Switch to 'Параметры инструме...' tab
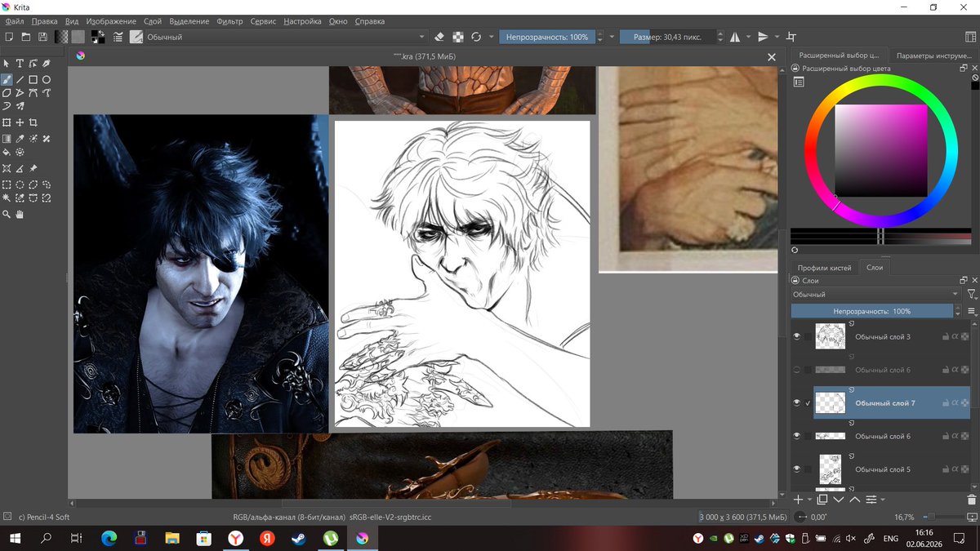 [x=933, y=56]
